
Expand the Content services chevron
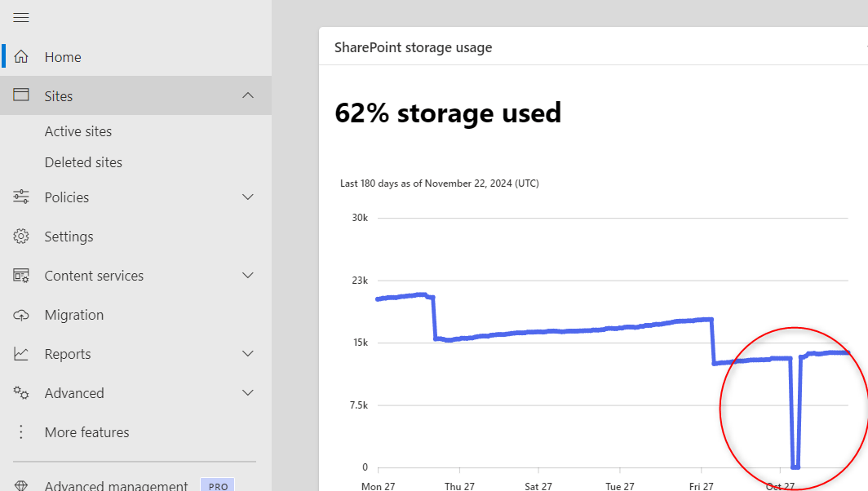pyautogui.click(x=249, y=276)
